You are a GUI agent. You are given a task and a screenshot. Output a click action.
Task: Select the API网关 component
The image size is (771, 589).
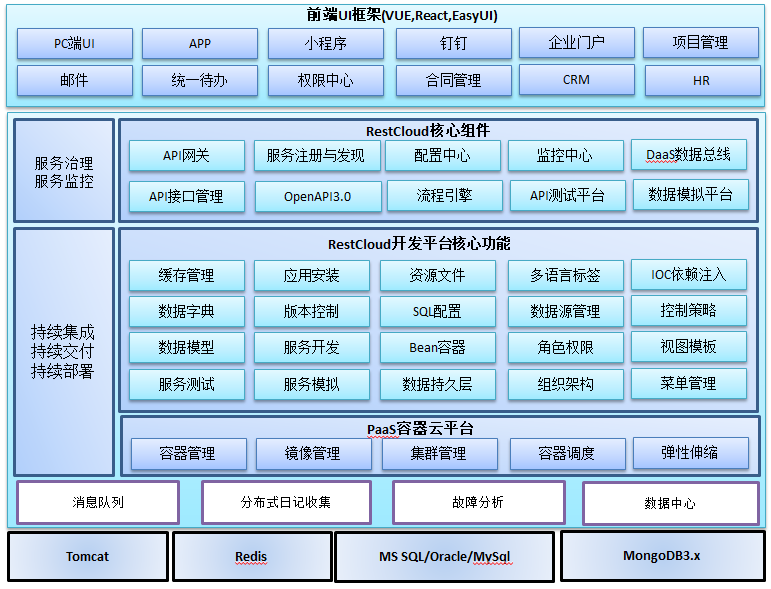186,156
